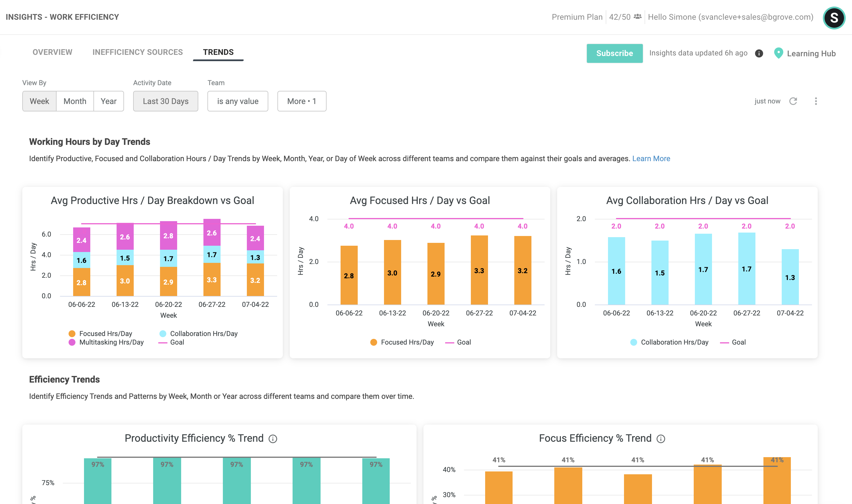Open the Last 30 Days date filter
Screen dimensions: 852x504
tap(165, 101)
